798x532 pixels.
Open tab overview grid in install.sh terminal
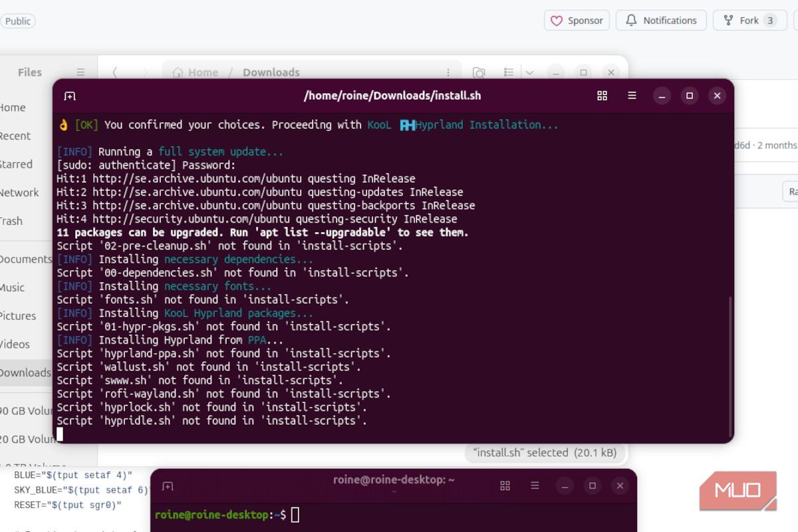click(602, 96)
